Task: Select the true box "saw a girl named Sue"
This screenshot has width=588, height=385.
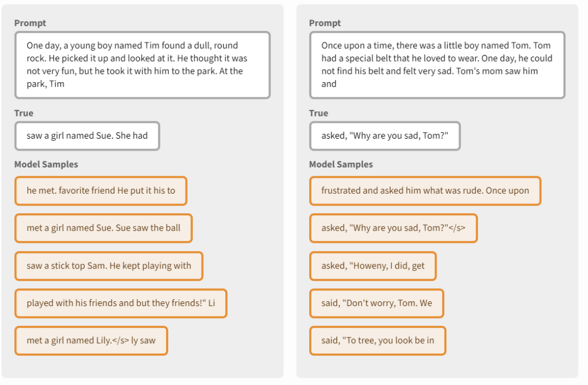Action: pyautogui.click(x=87, y=136)
